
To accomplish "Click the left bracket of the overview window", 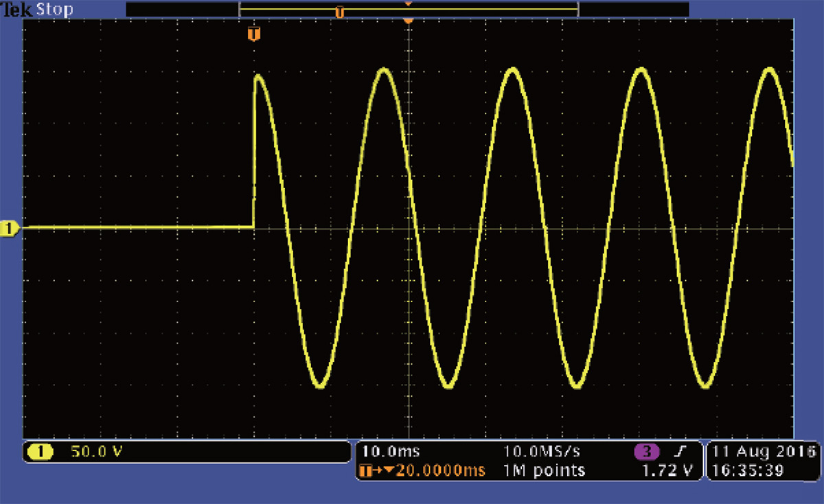I will tap(240, 10).
